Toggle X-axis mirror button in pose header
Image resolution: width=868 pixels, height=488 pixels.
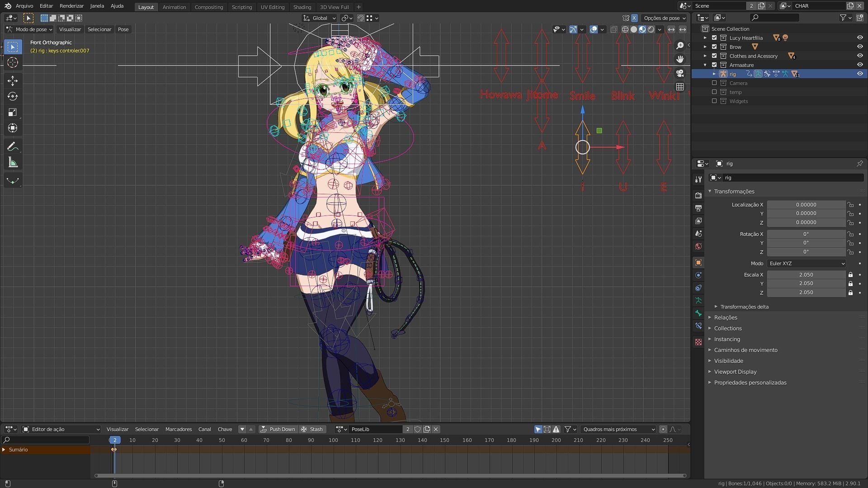(x=634, y=18)
